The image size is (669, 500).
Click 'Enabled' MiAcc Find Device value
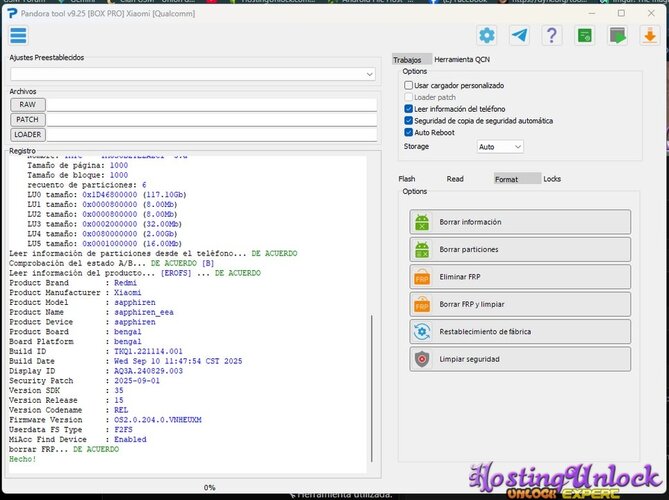coord(130,440)
